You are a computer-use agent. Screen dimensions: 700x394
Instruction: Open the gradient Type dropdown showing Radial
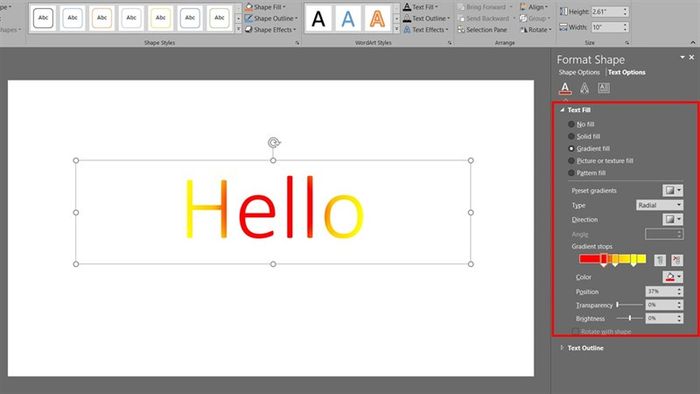tap(659, 205)
